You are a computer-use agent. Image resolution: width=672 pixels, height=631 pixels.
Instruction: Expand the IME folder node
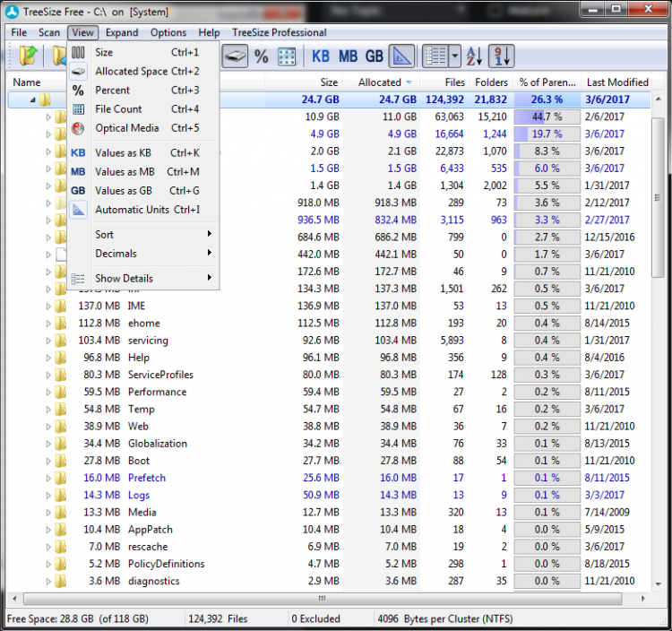(x=48, y=306)
